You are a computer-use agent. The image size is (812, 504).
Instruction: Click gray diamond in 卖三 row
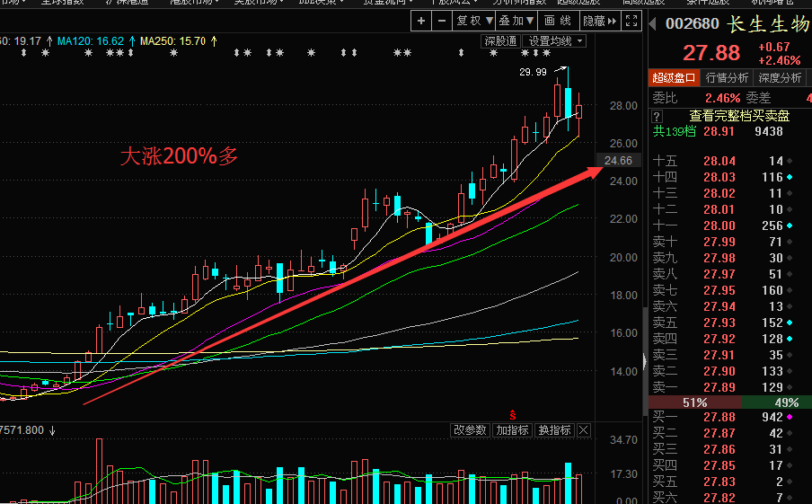(x=790, y=356)
